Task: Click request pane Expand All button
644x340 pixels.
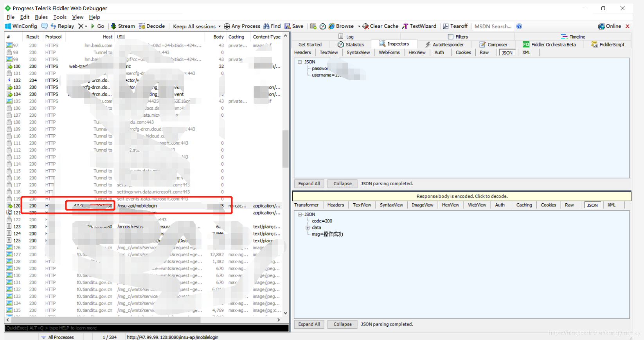Action: (309, 184)
